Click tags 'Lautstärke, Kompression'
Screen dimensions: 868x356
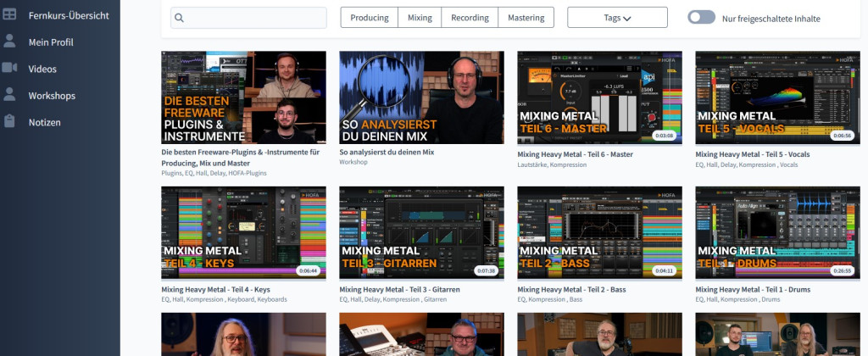551,164
